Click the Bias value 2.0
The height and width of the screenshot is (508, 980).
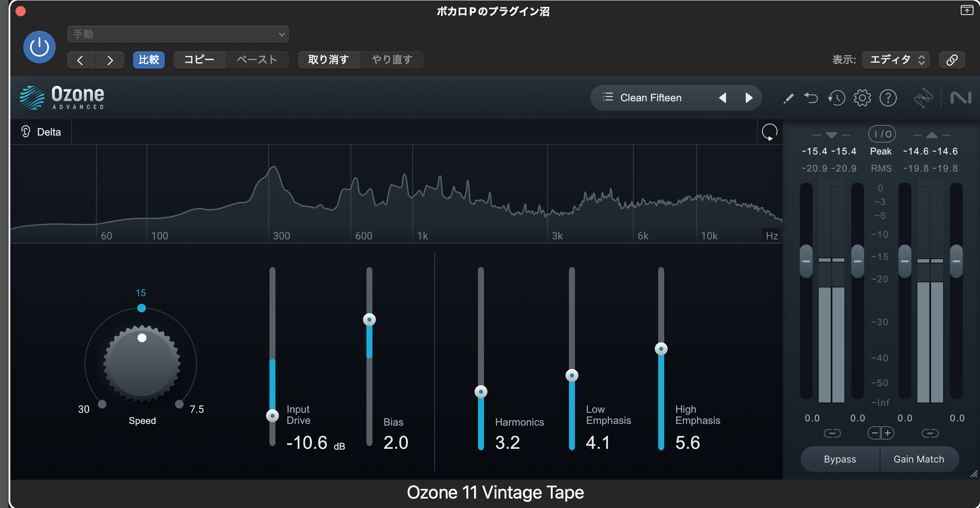(396, 442)
